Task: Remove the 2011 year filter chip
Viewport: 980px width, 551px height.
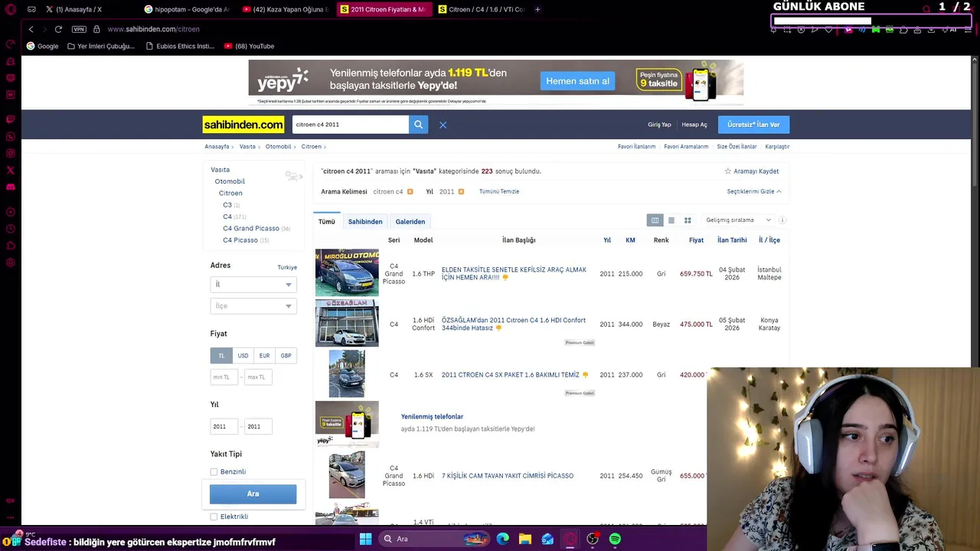Action: 461,191
